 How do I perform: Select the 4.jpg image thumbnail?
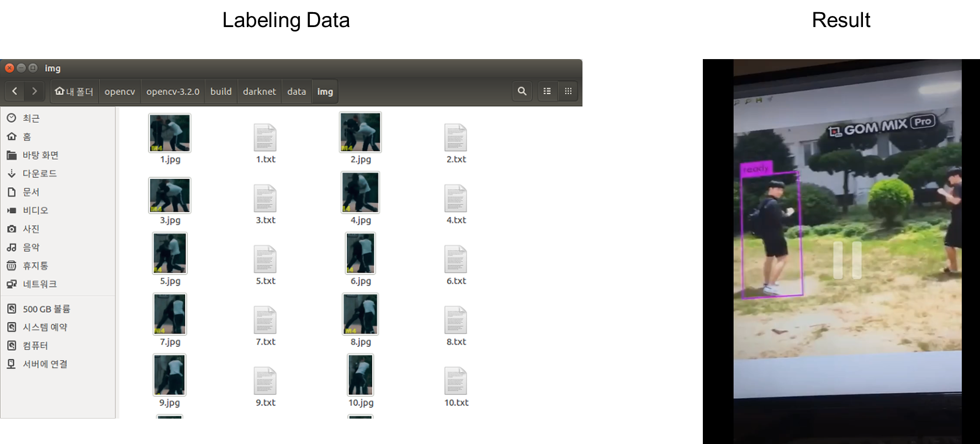[x=360, y=193]
